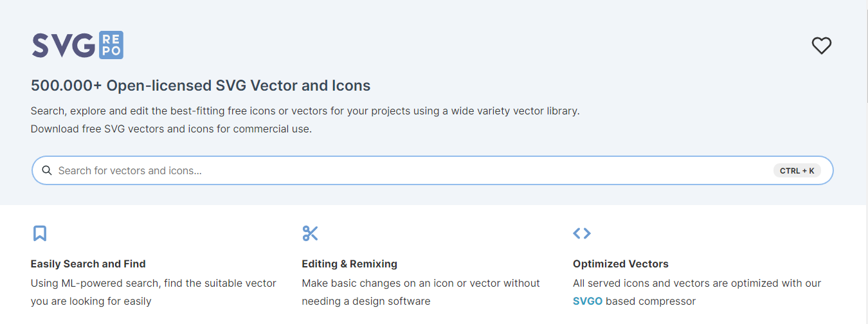
Task: Click the Editing & Remixing heading
Action: pos(349,264)
